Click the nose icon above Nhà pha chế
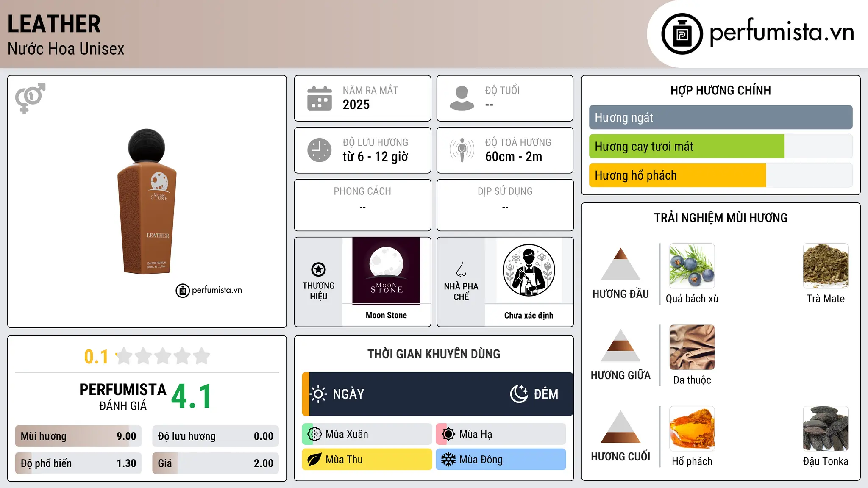 [461, 269]
